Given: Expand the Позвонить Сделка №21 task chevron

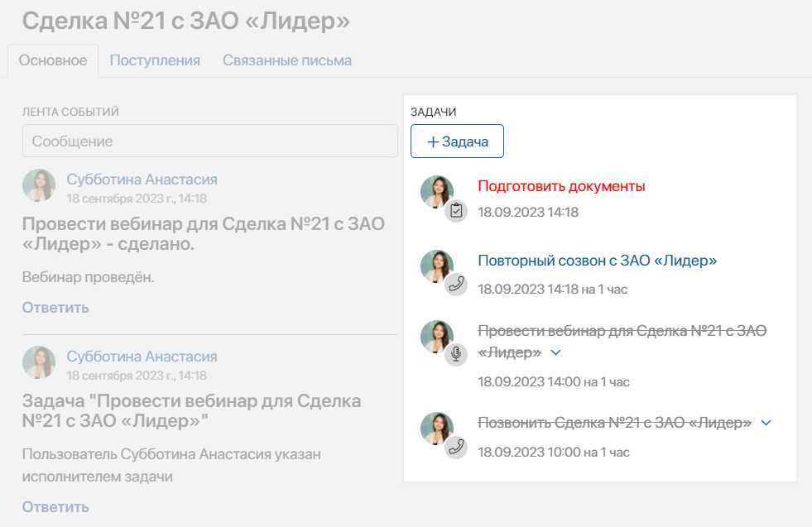Looking at the screenshot, I should coord(766,423).
